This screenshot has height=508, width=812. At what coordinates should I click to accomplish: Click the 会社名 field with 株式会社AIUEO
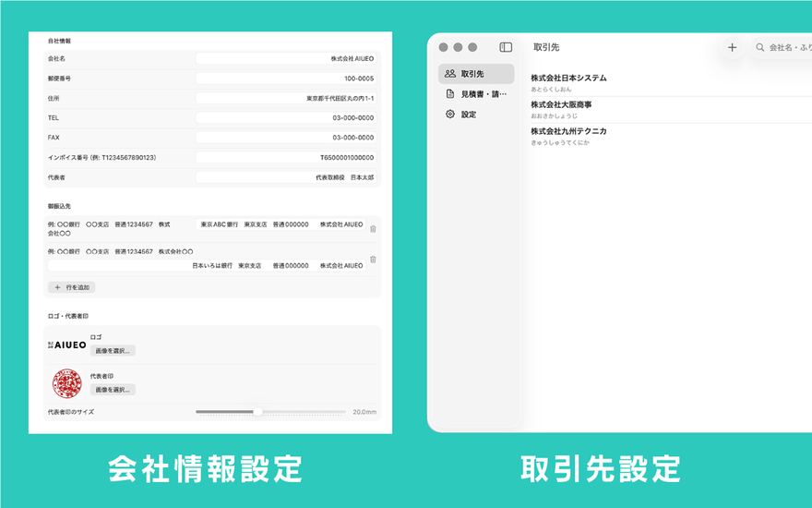(286, 58)
